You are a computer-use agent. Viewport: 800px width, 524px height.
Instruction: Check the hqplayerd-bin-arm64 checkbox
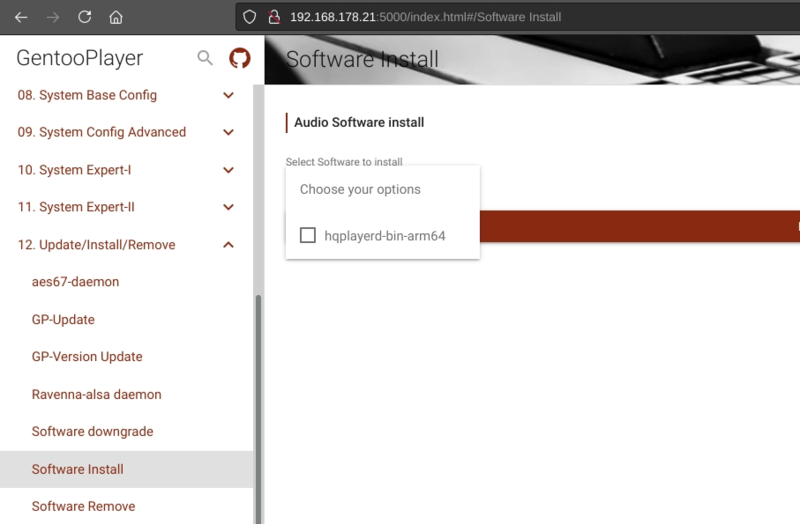308,235
